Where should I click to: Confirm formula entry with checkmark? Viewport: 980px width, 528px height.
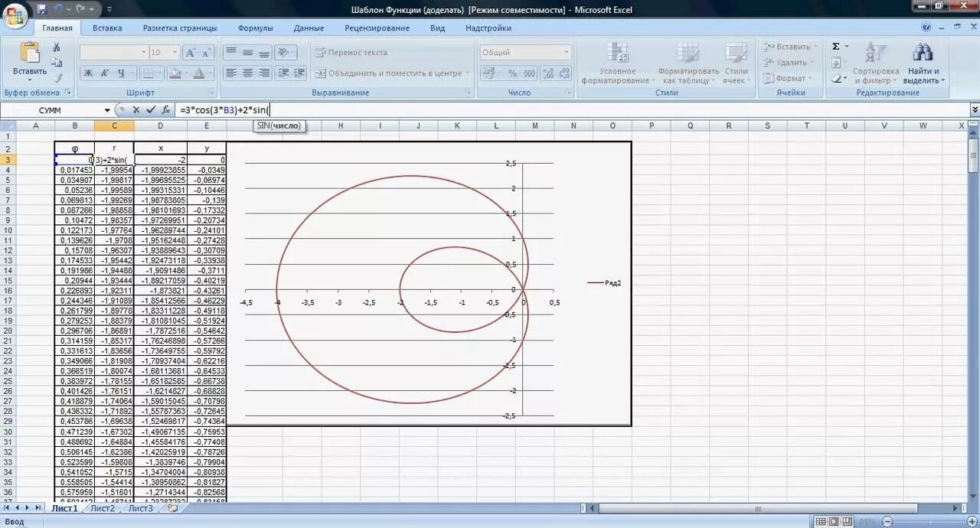coord(151,110)
